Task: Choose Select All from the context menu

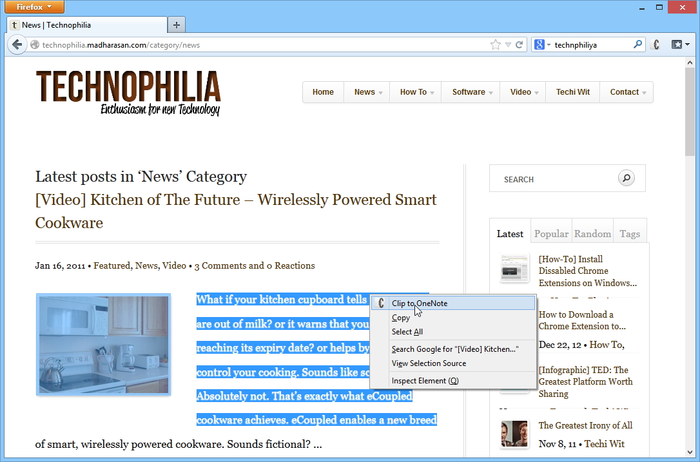Action: (453, 332)
